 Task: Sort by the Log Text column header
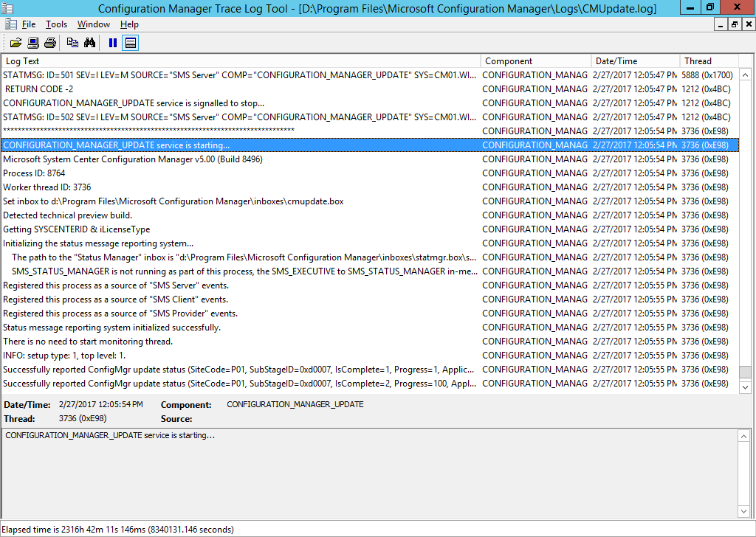tap(241, 61)
